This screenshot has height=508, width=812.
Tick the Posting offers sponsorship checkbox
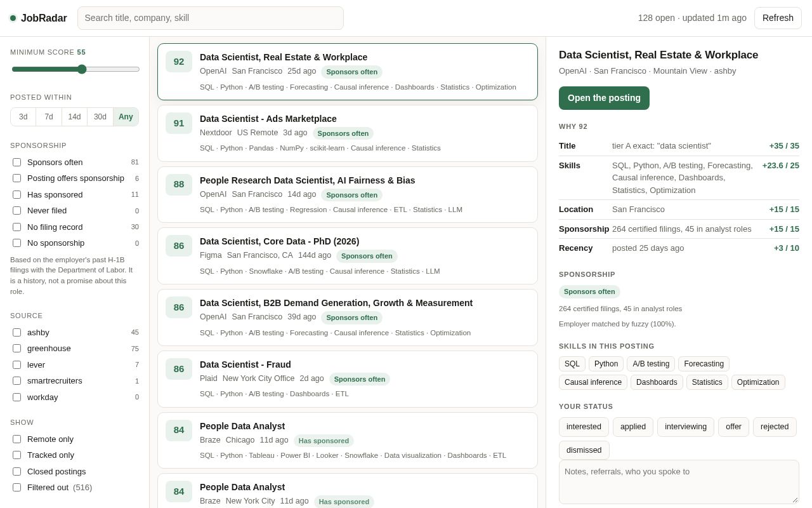pyautogui.click(x=16, y=178)
